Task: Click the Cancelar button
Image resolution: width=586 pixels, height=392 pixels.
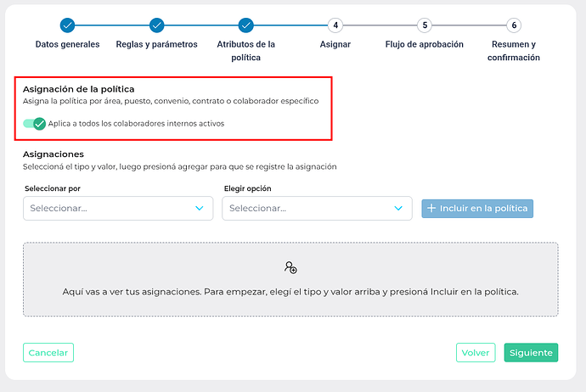Action: 48,352
